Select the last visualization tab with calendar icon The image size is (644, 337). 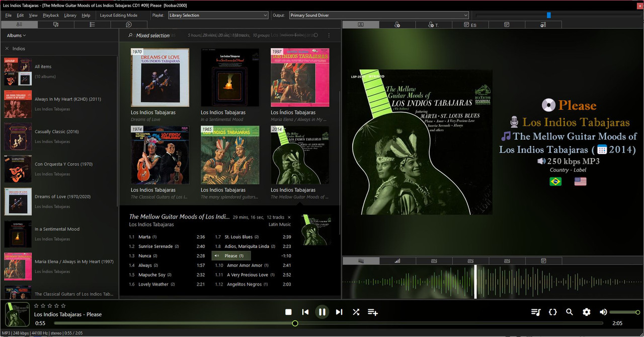coord(543,261)
